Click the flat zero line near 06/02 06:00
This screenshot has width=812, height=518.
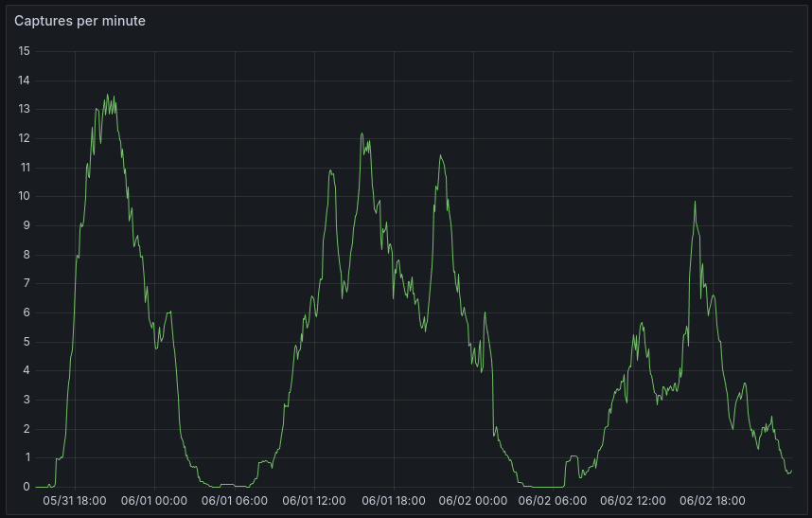point(544,486)
